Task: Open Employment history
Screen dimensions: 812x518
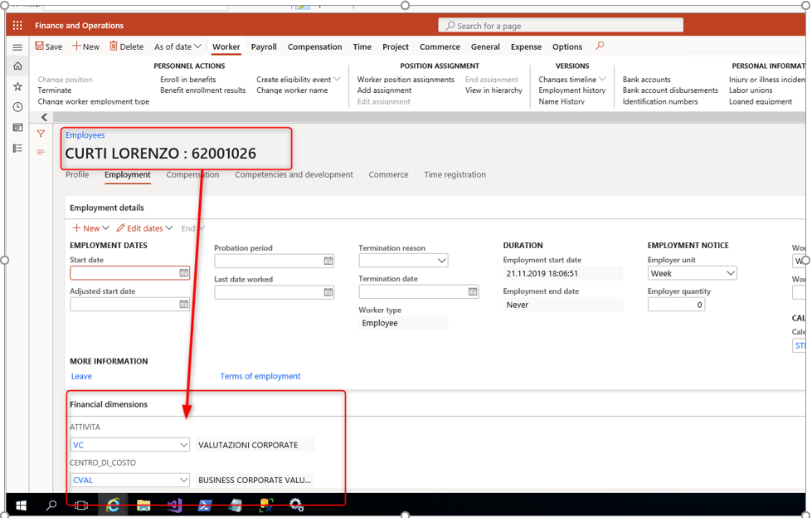Action: (x=571, y=90)
